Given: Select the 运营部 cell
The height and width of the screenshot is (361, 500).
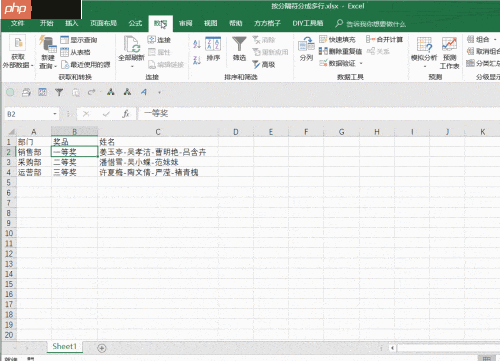Looking at the screenshot, I should [x=34, y=172].
